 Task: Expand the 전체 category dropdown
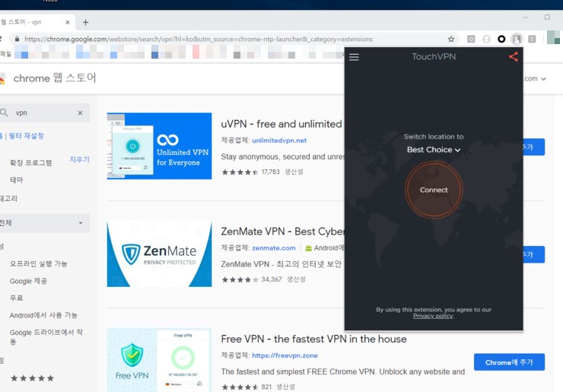click(44, 223)
